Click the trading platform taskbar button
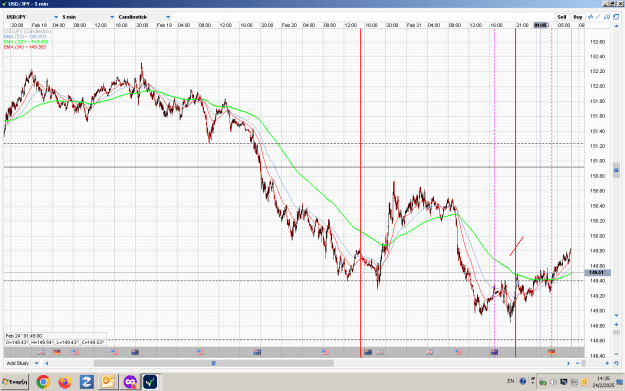 [151, 382]
